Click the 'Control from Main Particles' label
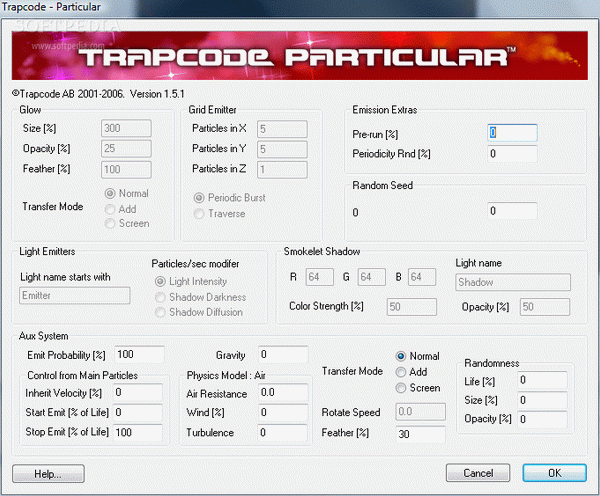 click(x=82, y=375)
